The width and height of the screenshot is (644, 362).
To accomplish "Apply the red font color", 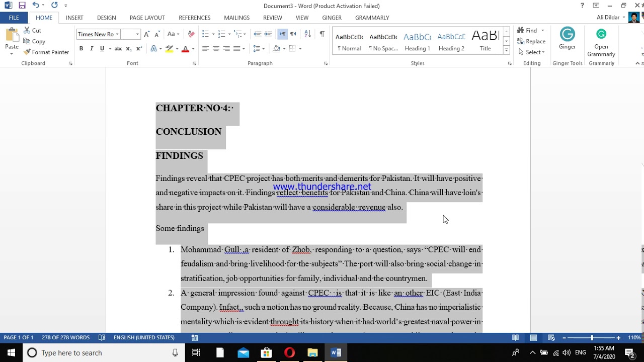I will point(185,49).
